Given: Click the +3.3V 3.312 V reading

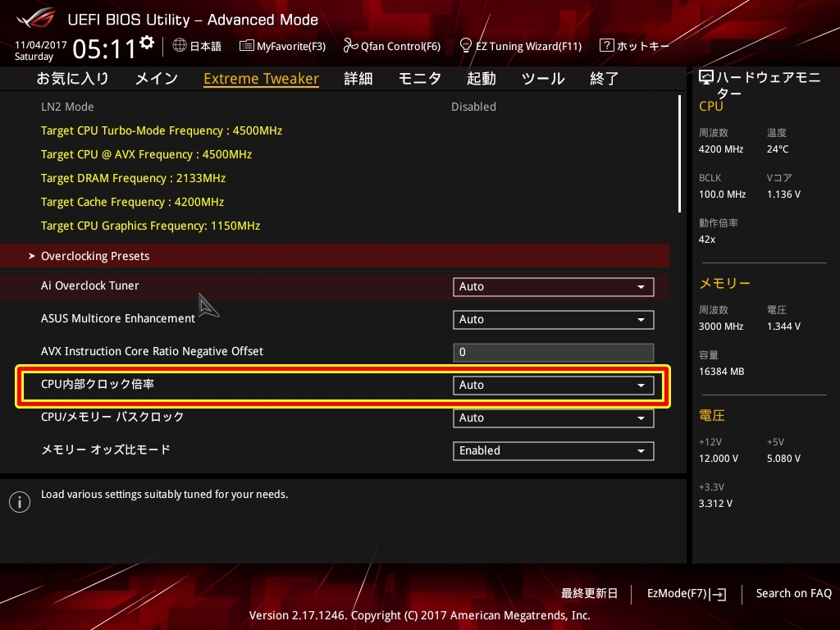Looking at the screenshot, I should point(715,504).
